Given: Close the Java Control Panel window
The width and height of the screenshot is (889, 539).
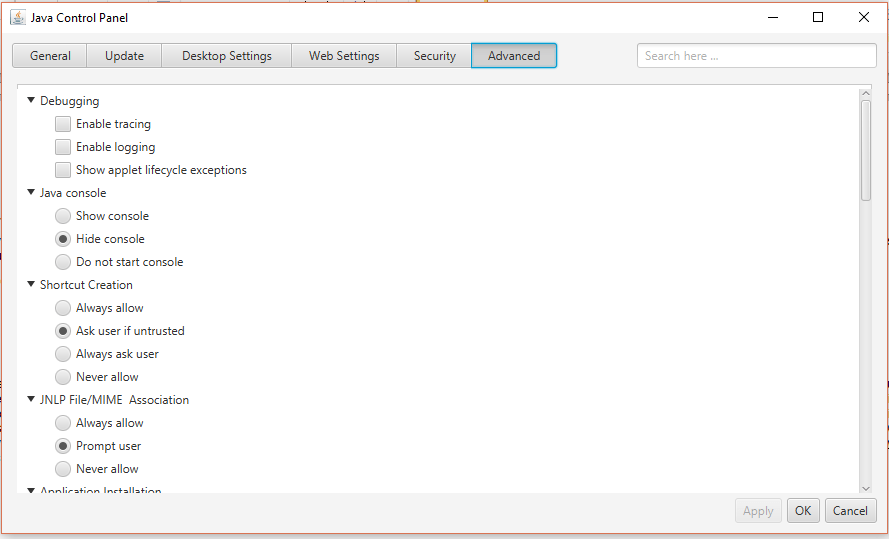Looking at the screenshot, I should (863, 17).
